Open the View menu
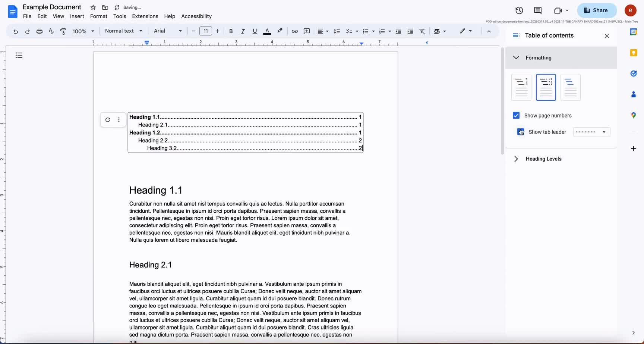Viewport: 644px width, 344px height. [59, 16]
